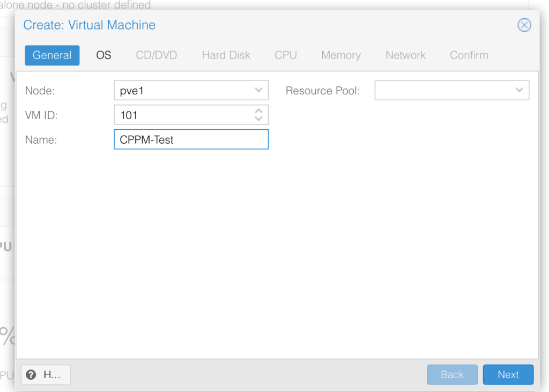Expand the Node dropdown arrow
The height and width of the screenshot is (392, 549).
(258, 90)
